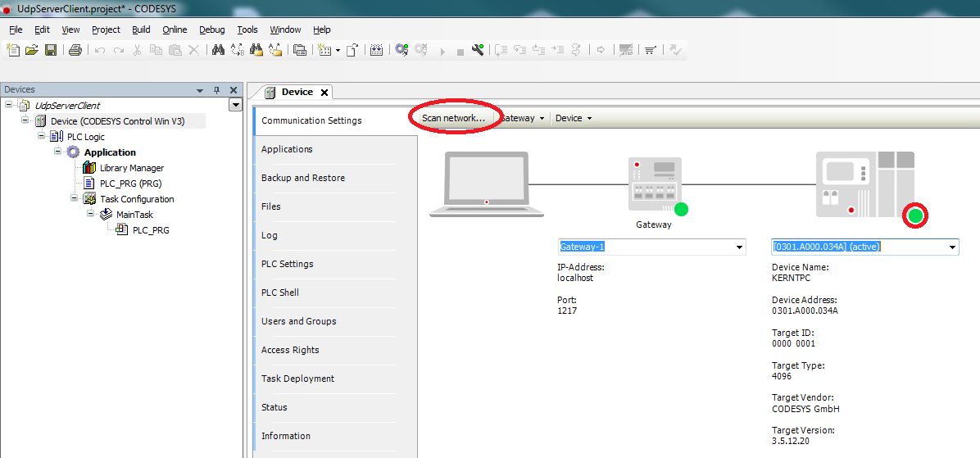The height and width of the screenshot is (458, 980).
Task: Open the Device dropdown menu in toolbar
Action: point(573,118)
